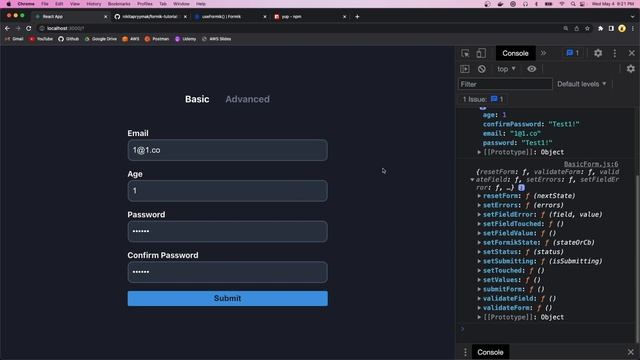Open the Chrome View menu
Viewport: 640px width, 360px height.
[75, 4]
